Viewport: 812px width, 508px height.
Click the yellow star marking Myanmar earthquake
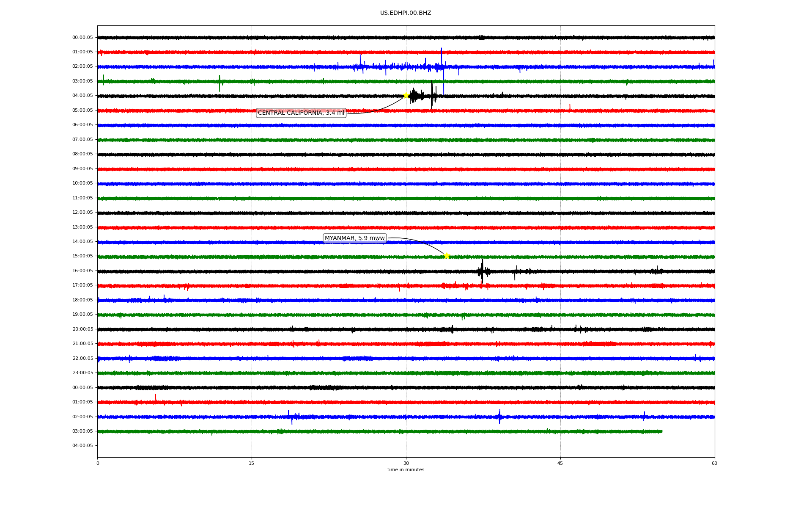tap(446, 256)
